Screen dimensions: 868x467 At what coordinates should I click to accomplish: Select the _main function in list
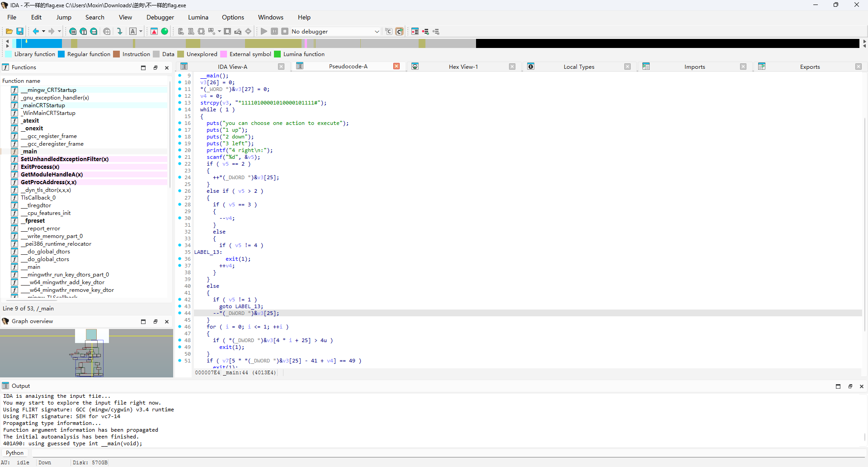click(x=30, y=152)
